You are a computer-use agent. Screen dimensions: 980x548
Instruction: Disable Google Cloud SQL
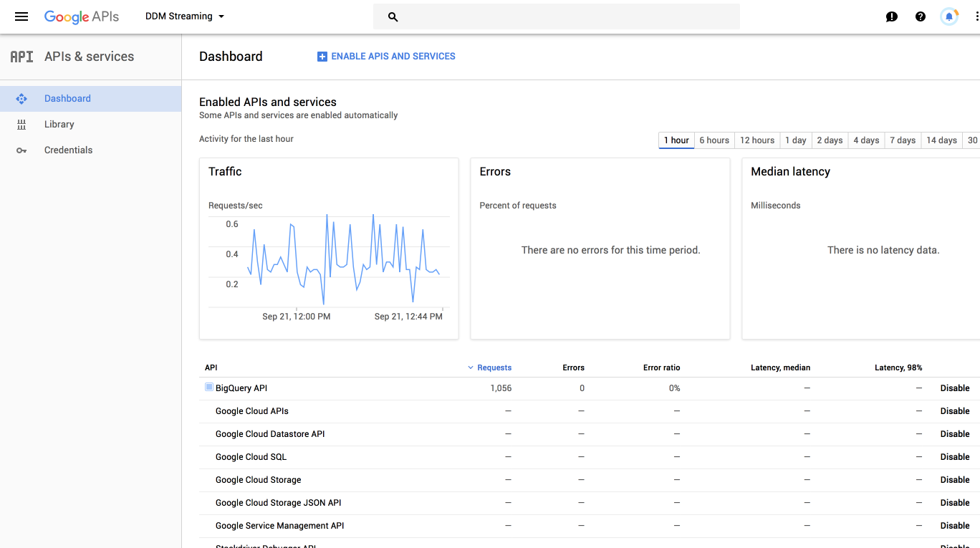(955, 457)
